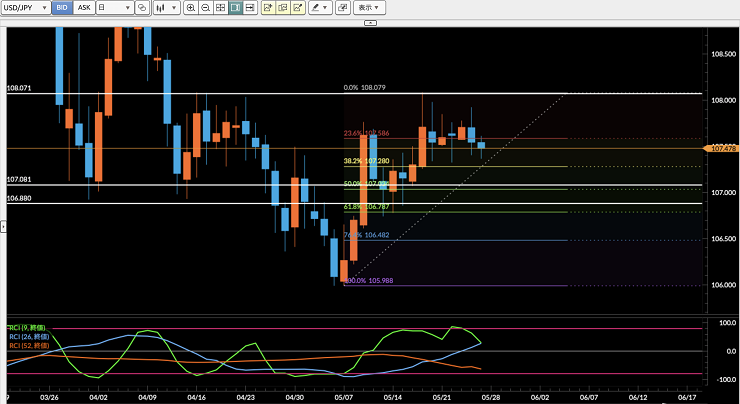This screenshot has height=404, width=740.
Task: Click the 38.2% 107.280 Fibonacci label
Action: pos(366,161)
